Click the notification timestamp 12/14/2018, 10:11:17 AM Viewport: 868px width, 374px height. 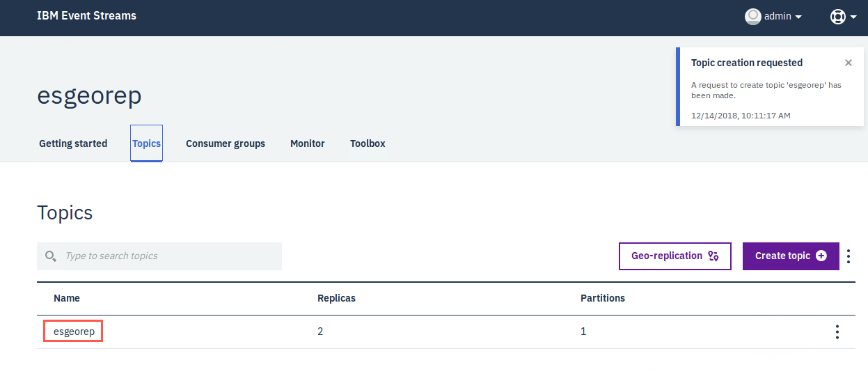pyautogui.click(x=741, y=116)
